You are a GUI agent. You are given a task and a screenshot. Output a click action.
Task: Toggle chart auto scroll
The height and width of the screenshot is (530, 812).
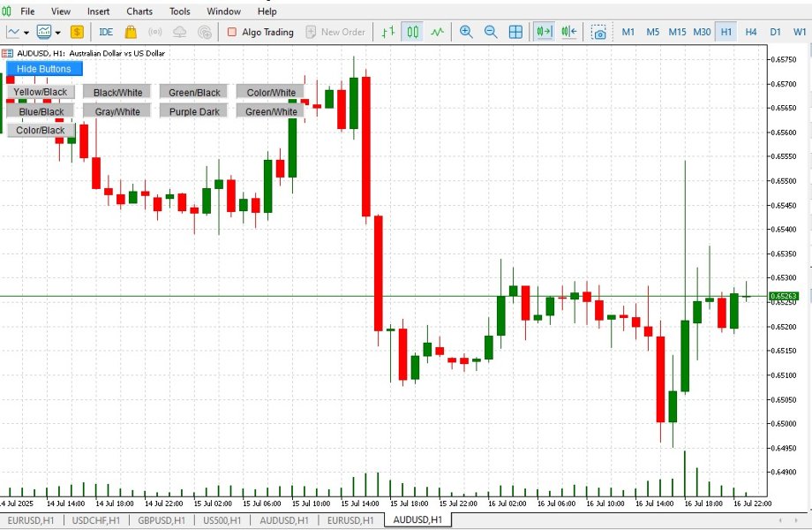click(545, 32)
